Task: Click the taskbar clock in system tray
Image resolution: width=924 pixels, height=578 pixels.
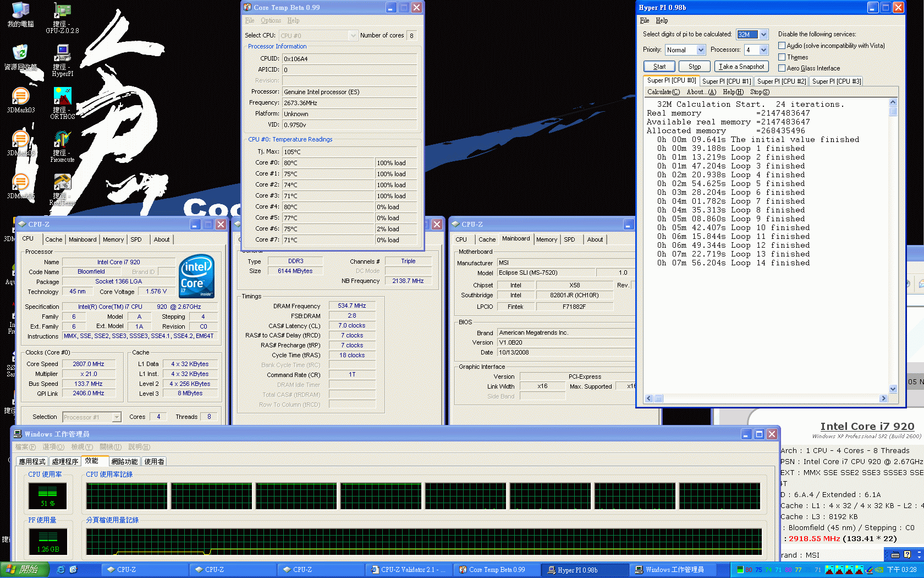Action: (902, 570)
